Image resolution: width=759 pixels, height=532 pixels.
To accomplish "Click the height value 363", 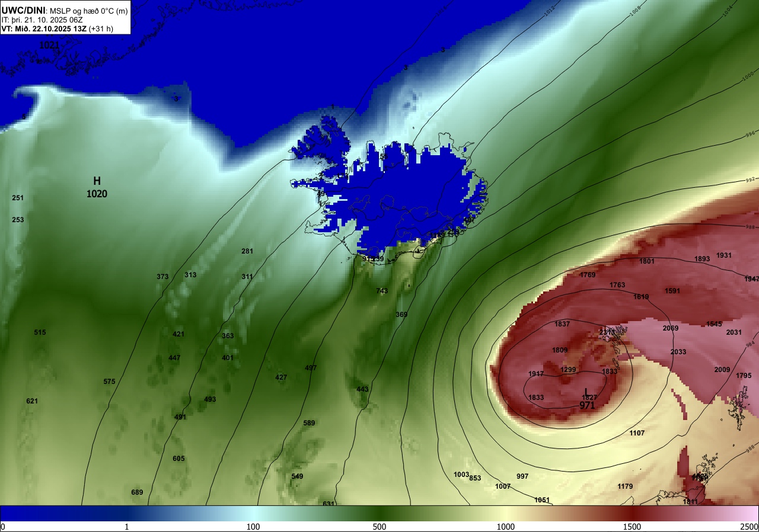I will [x=228, y=336].
